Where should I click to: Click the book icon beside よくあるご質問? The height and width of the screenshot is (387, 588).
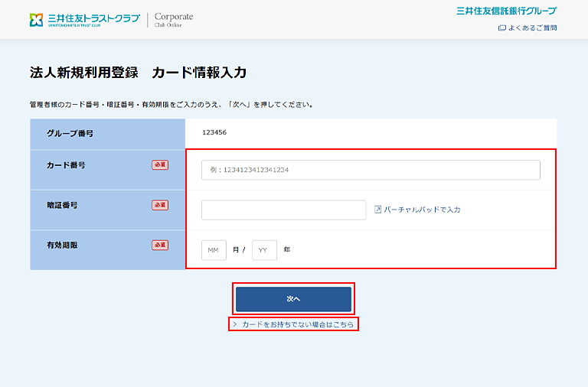(x=501, y=28)
